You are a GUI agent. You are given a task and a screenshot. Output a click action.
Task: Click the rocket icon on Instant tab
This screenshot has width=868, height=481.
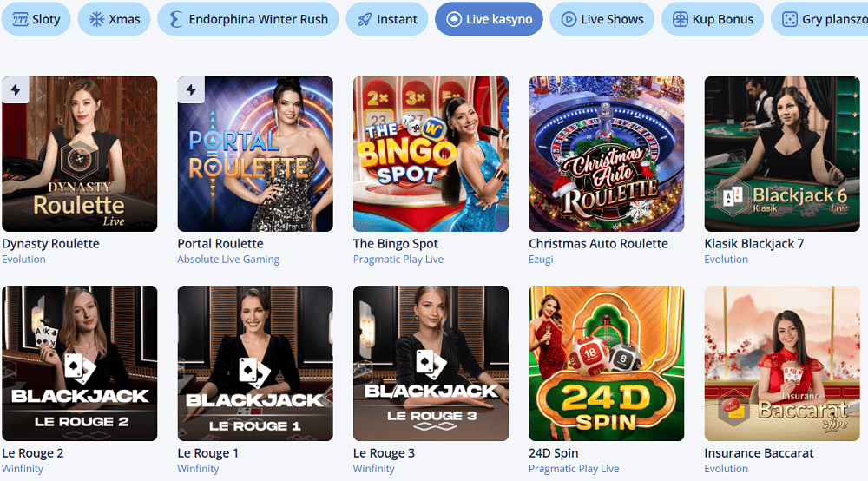click(x=365, y=19)
